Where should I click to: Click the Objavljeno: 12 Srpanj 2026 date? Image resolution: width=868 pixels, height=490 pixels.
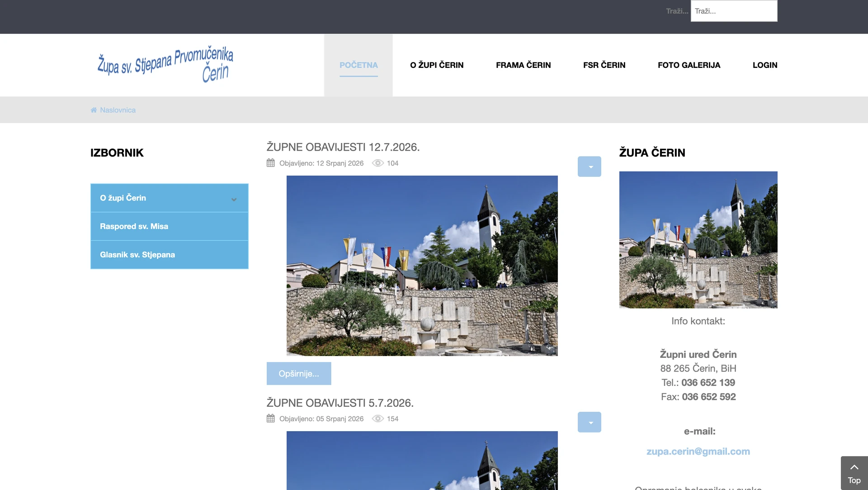point(321,163)
